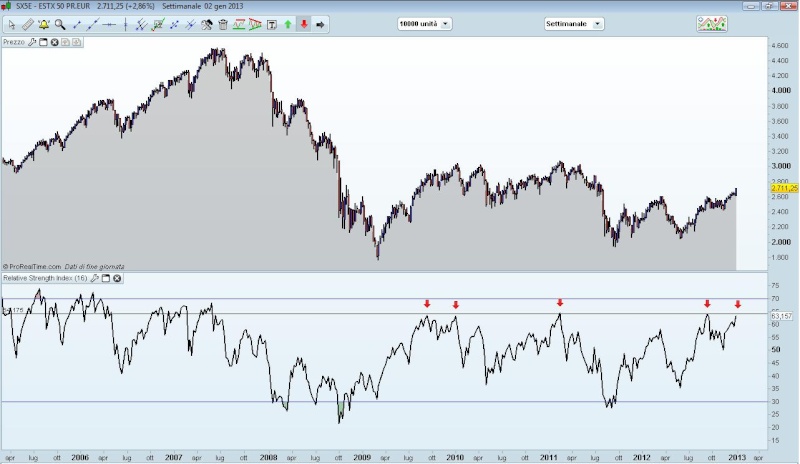The width and height of the screenshot is (800, 464).
Task: Minimize the chart window
Action: click(751, 6)
